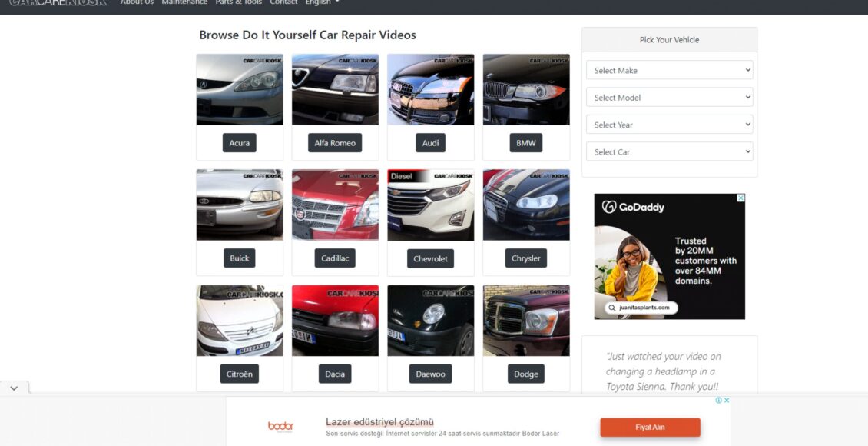The height and width of the screenshot is (446, 868).
Task: Click the ad info icon on bottom banner
Action: (719, 401)
